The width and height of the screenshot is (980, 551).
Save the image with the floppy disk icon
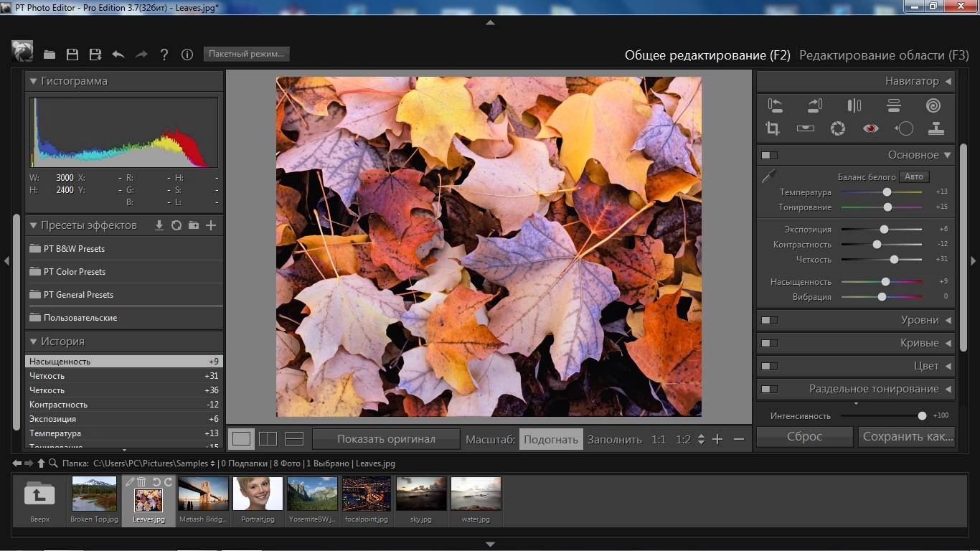(x=72, y=55)
